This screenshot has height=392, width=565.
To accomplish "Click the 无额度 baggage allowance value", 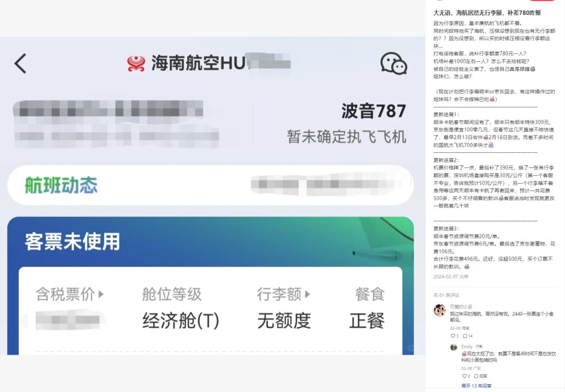I will click(284, 321).
